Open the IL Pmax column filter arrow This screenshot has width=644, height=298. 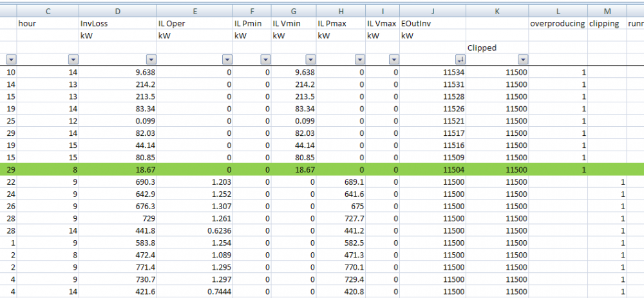click(359, 59)
